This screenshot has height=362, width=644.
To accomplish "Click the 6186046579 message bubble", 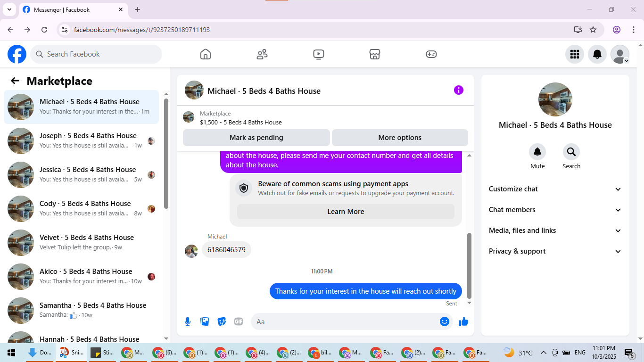I will [227, 250].
